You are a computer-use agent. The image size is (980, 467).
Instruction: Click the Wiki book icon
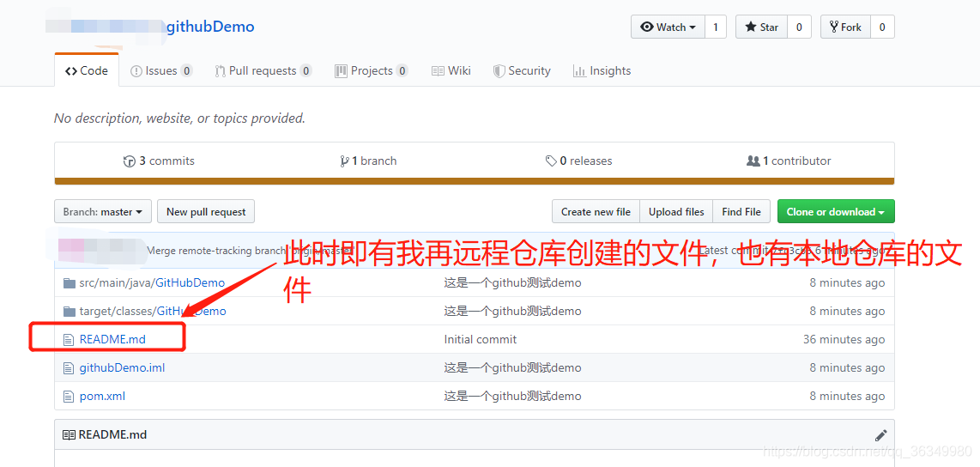click(x=439, y=71)
